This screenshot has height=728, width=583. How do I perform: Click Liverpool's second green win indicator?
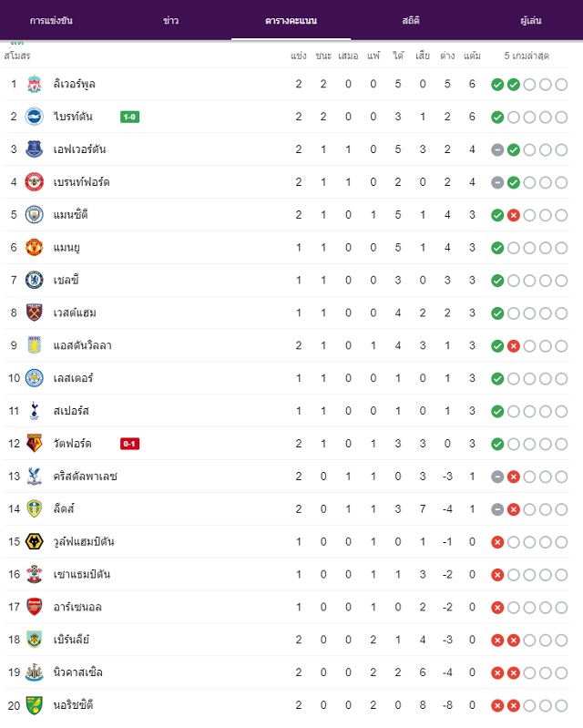[x=514, y=85]
